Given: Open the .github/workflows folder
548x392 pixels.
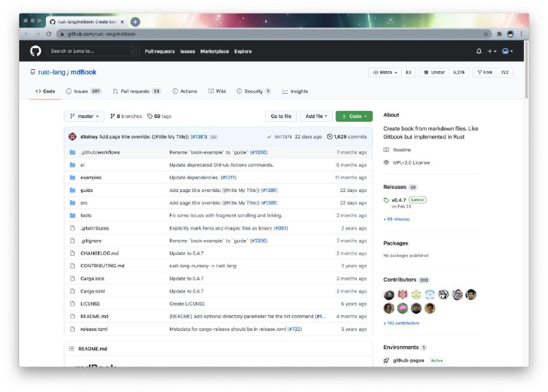Looking at the screenshot, I should [100, 152].
